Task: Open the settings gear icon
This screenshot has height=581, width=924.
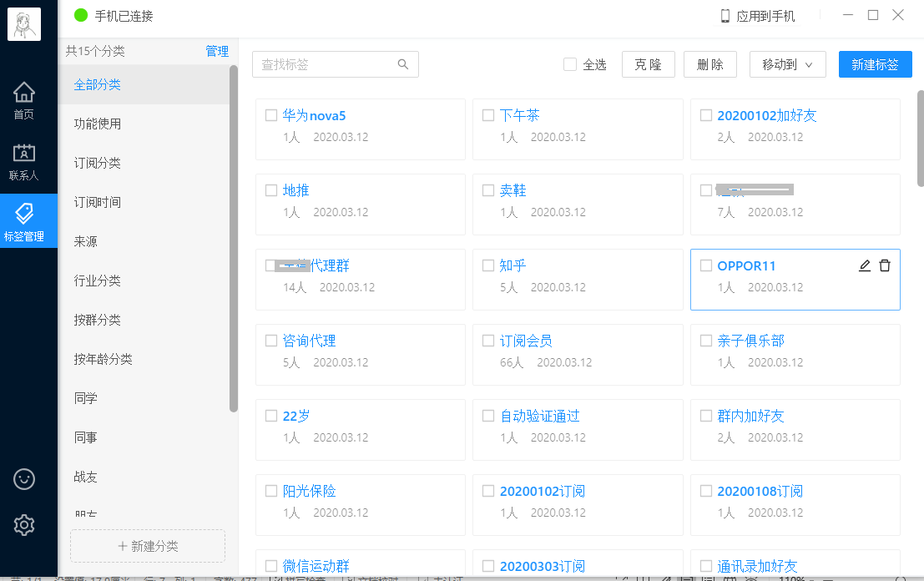Action: click(x=23, y=524)
